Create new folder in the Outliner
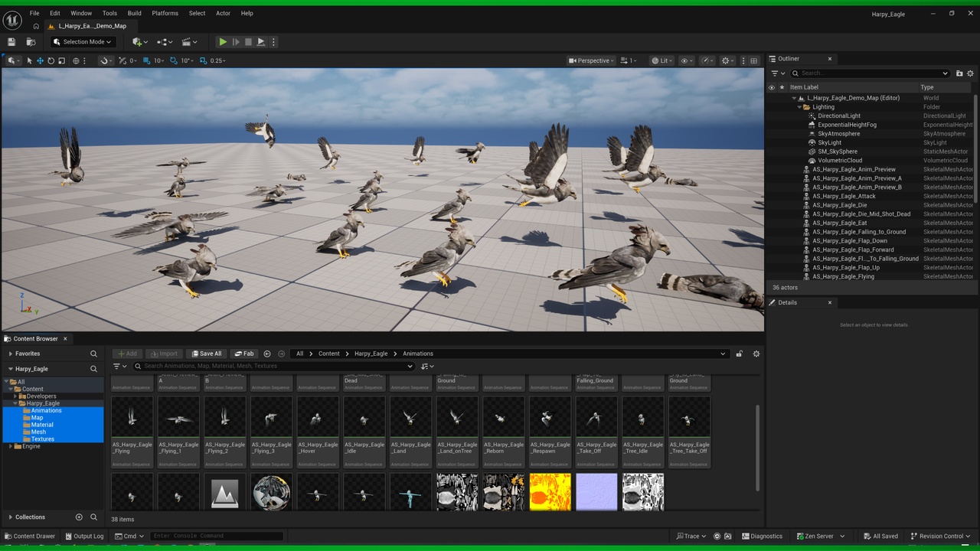 point(959,73)
